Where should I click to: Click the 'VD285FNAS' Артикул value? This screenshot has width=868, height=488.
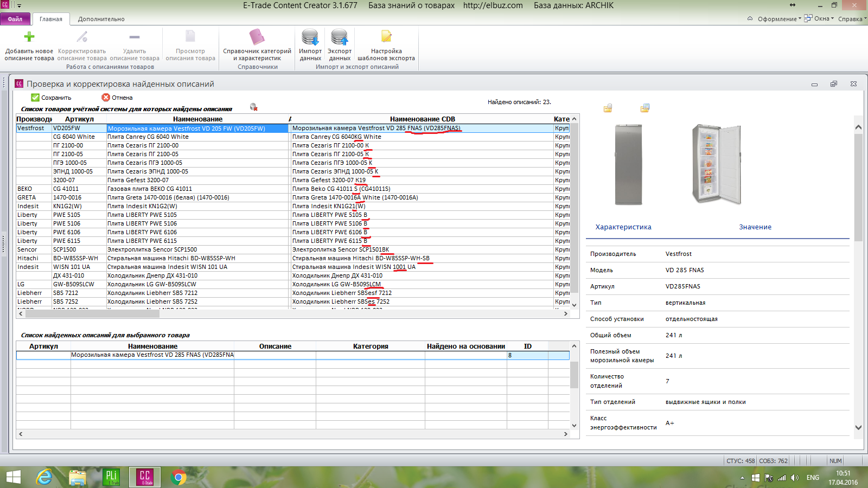click(683, 286)
